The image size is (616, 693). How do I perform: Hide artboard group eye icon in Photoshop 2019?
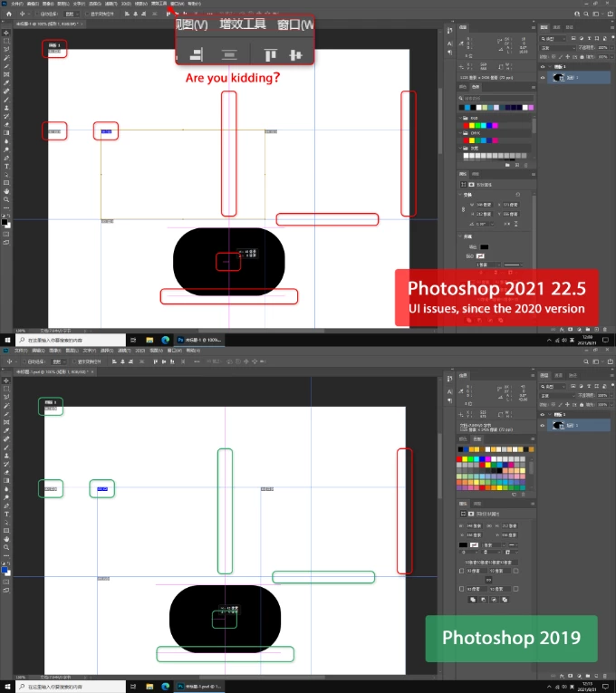[543, 415]
